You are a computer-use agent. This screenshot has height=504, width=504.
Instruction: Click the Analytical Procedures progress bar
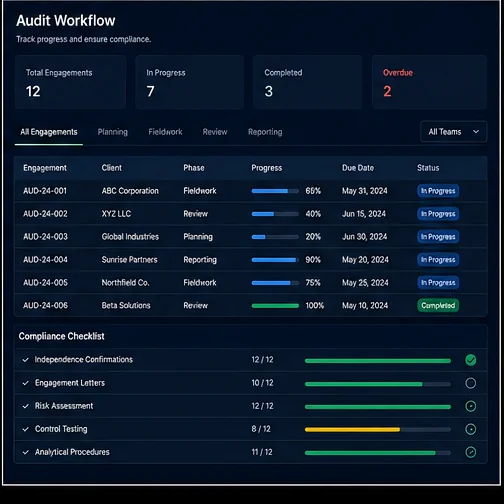pyautogui.click(x=378, y=453)
